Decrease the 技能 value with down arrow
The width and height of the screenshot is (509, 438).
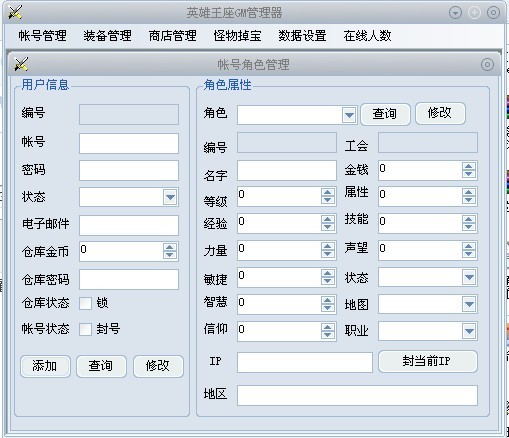[x=469, y=227]
